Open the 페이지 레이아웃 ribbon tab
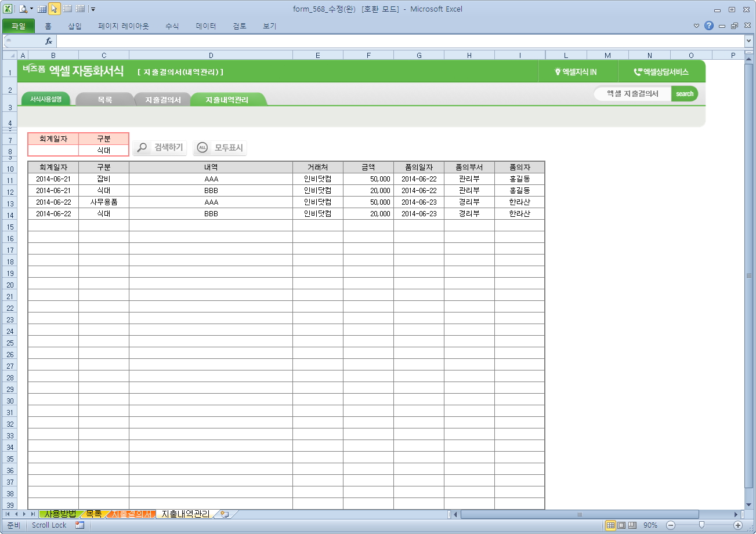Image resolution: width=756 pixels, height=534 pixels. click(x=124, y=26)
